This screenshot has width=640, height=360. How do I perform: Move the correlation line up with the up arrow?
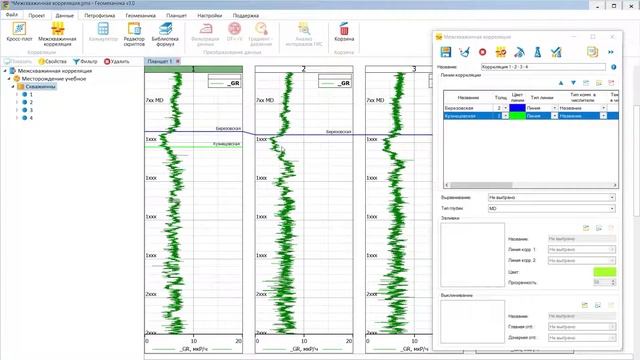(561, 83)
